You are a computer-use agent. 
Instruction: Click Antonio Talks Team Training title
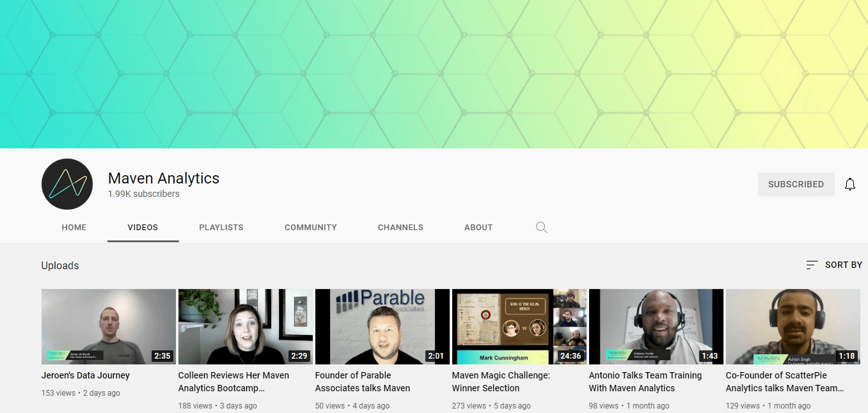click(645, 382)
